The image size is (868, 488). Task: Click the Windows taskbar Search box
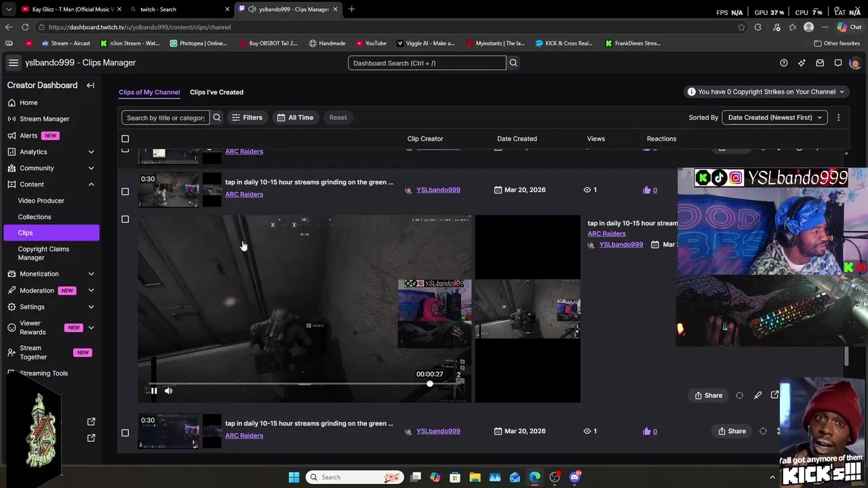[355, 477]
